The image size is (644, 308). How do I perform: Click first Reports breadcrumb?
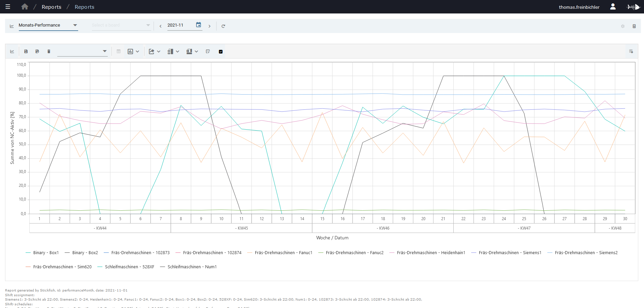(52, 7)
